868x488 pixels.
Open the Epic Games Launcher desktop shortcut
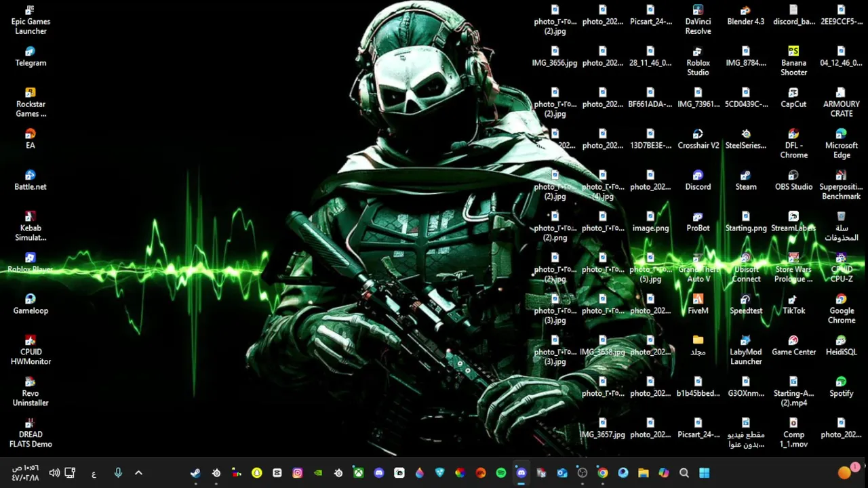pos(31,20)
